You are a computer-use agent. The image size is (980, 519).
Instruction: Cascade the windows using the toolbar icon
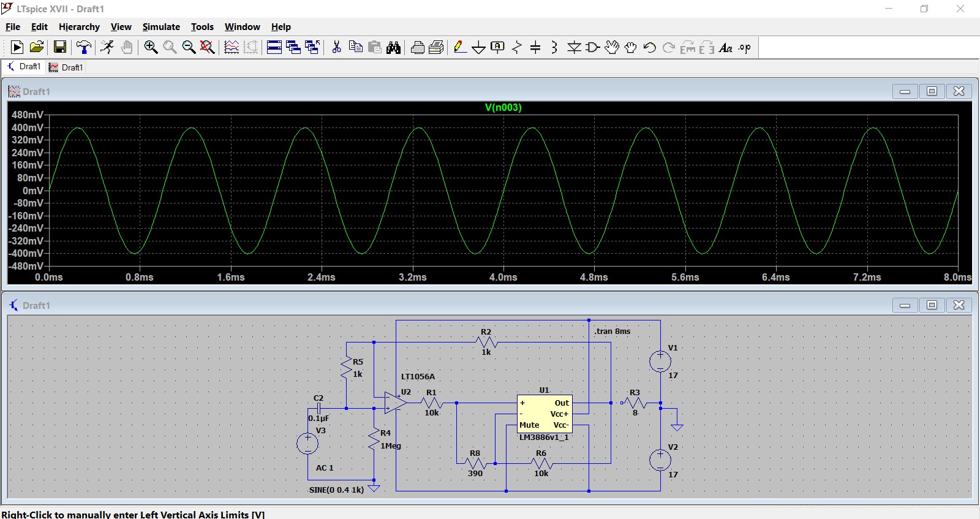(x=293, y=47)
